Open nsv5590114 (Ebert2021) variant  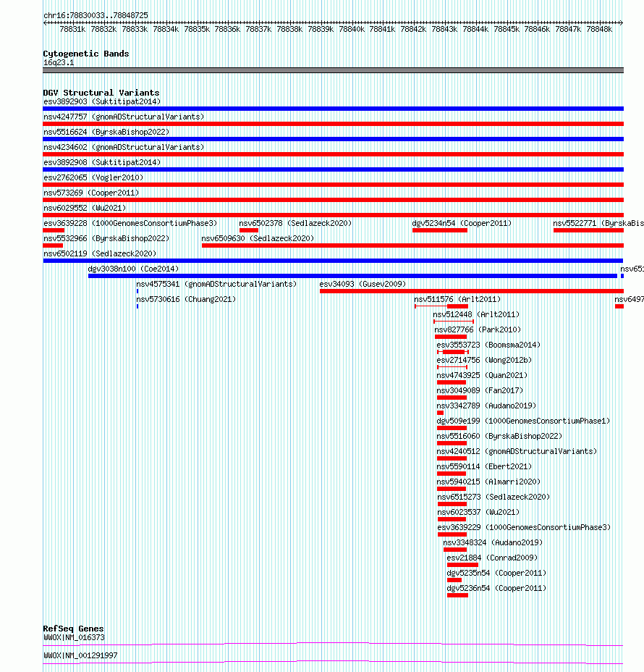pyautogui.click(x=484, y=467)
